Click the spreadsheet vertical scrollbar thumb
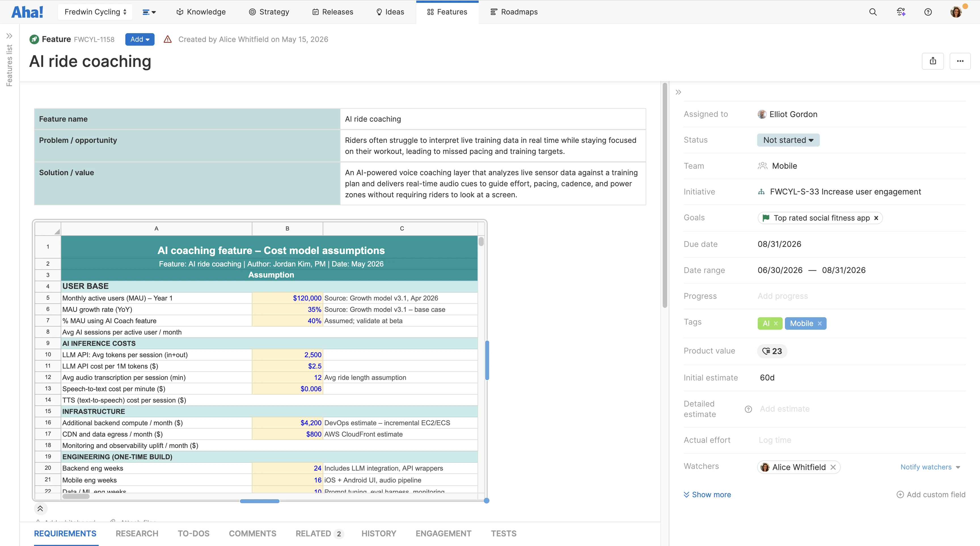The width and height of the screenshot is (980, 546). [x=481, y=242]
